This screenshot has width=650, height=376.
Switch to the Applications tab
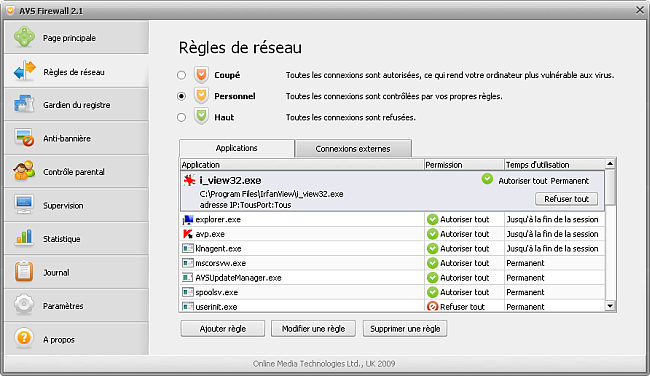click(x=237, y=148)
